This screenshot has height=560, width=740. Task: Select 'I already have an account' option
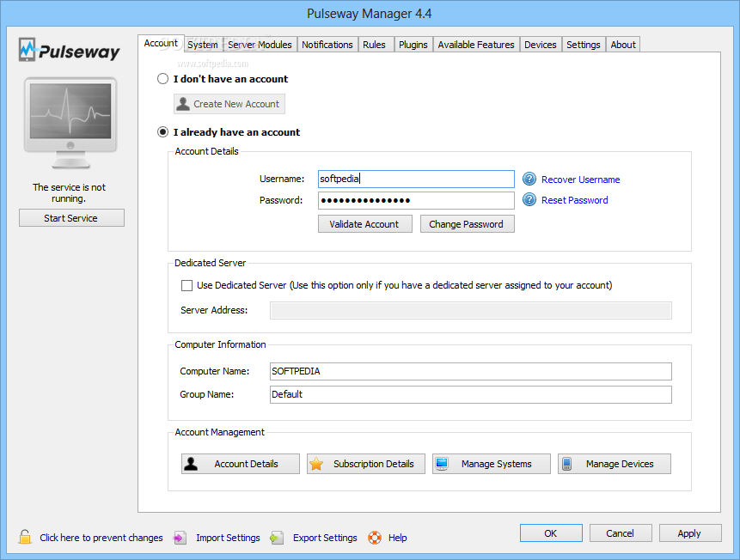coord(162,132)
